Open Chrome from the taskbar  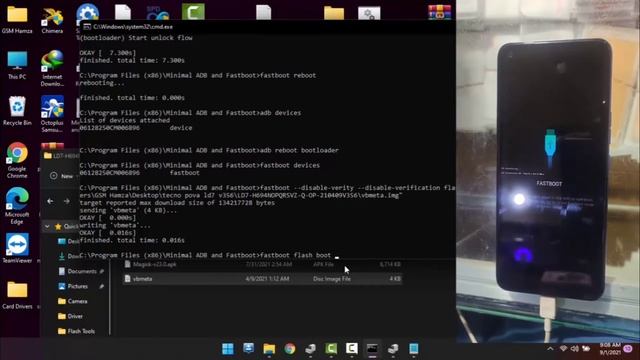(290, 349)
